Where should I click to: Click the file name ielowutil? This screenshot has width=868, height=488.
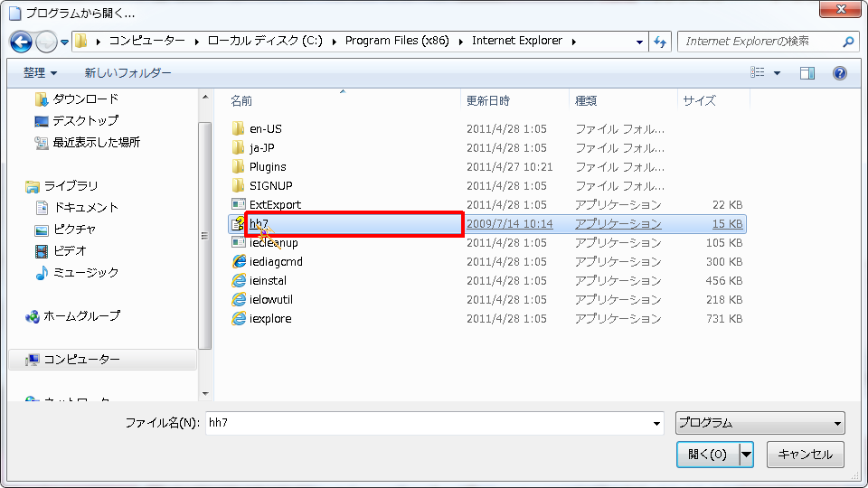[x=271, y=299]
